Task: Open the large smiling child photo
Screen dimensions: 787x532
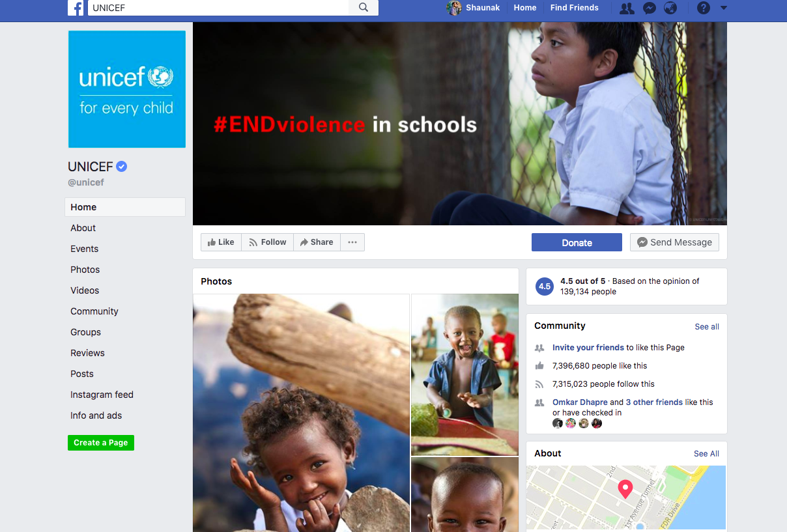Action: click(301, 413)
